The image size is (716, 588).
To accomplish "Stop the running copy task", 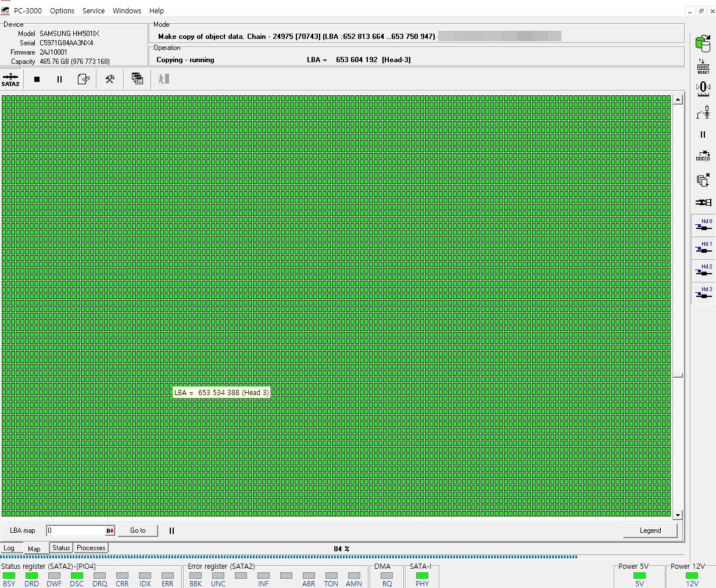I will tap(37, 79).
